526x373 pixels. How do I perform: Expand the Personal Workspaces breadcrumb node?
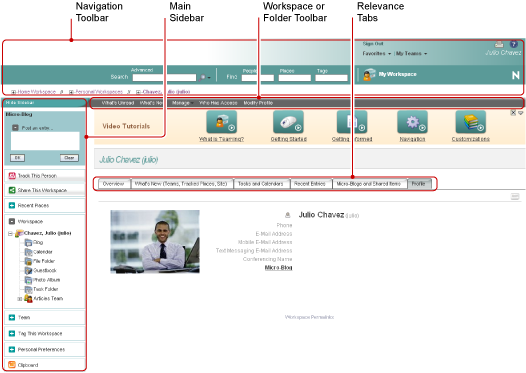pyautogui.click(x=71, y=92)
